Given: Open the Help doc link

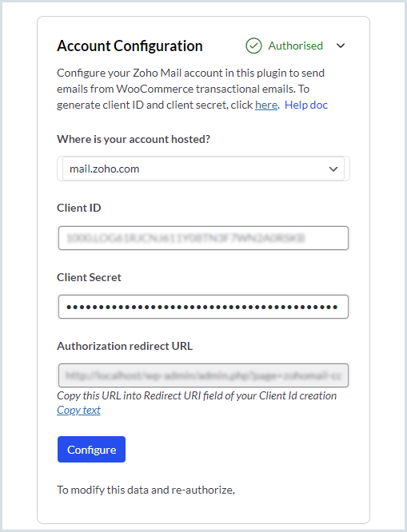Looking at the screenshot, I should tap(306, 105).
